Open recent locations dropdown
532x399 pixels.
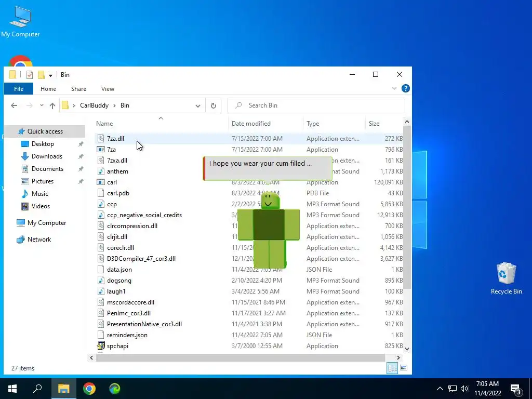point(42,105)
